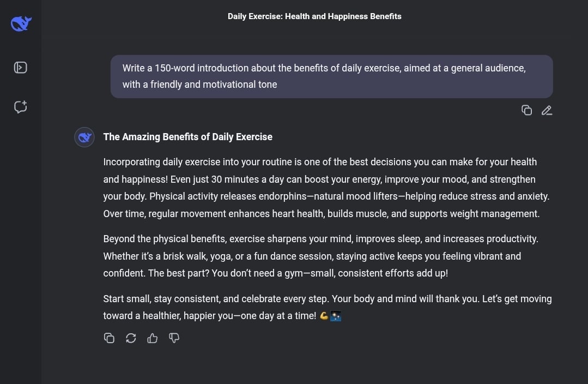Click the paragraph beginning Beyond the physical benefits
Viewport: 588px width, 384px height.
click(321, 256)
